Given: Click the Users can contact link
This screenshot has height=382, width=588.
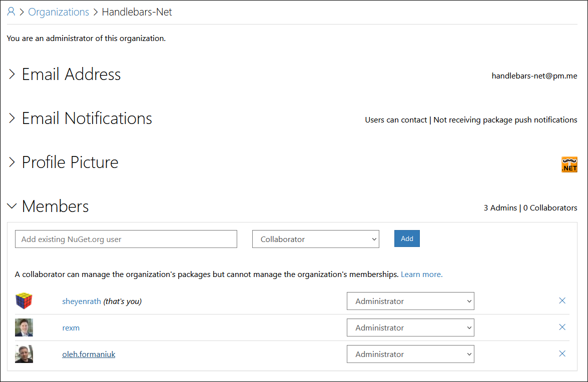Looking at the screenshot, I should [x=396, y=120].
